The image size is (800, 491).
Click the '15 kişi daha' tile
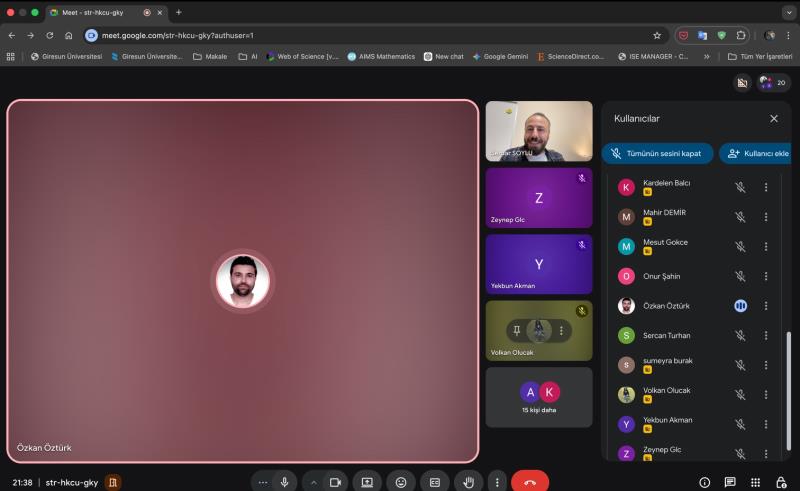(x=539, y=398)
